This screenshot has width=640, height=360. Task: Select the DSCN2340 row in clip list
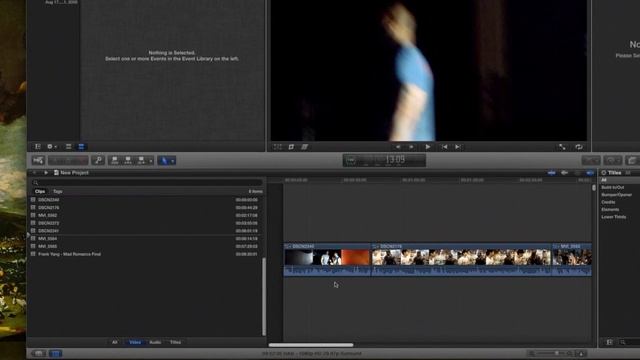[x=144, y=200]
